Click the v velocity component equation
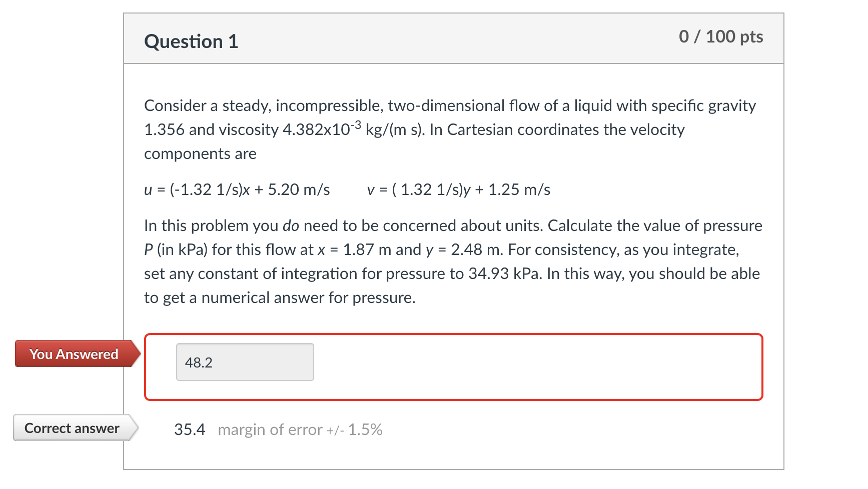This screenshot has width=868, height=489. [459, 189]
